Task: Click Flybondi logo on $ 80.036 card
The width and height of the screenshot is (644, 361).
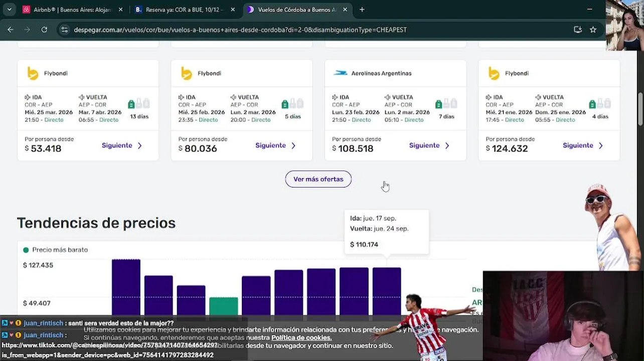Action: coord(186,74)
